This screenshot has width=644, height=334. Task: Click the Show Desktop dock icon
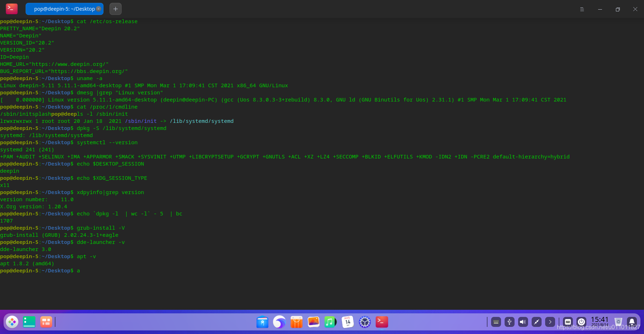click(x=29, y=322)
